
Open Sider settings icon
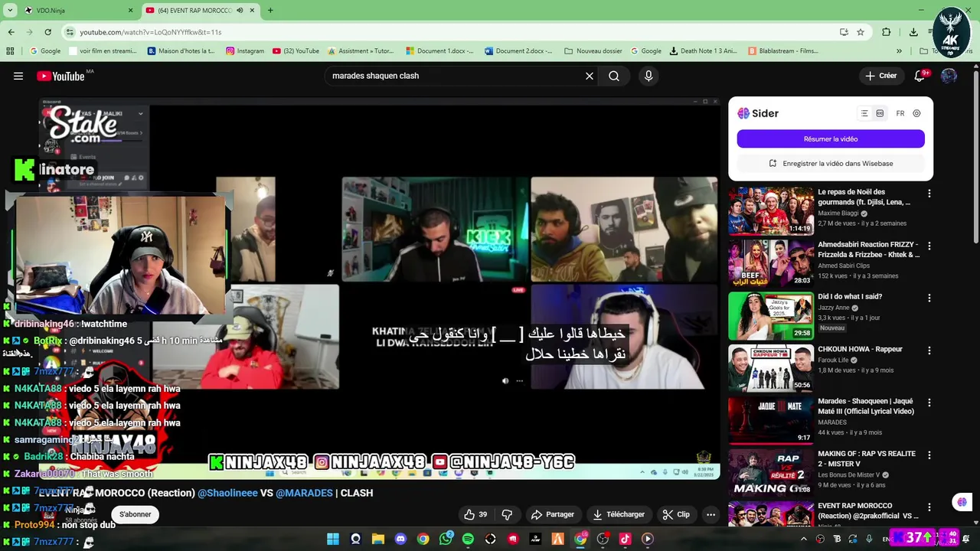[x=916, y=113]
